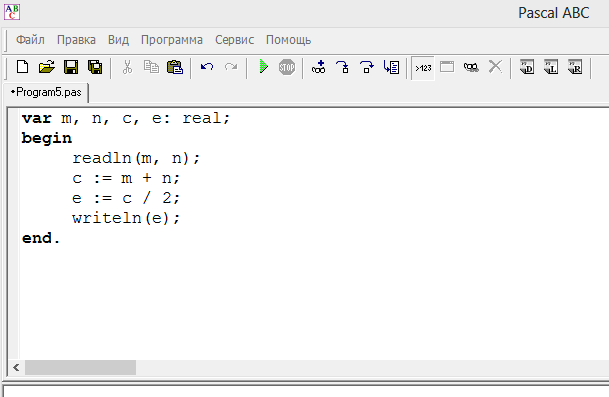Click the Pascal ABC application logo
This screenshot has height=397, width=609.
12,12
